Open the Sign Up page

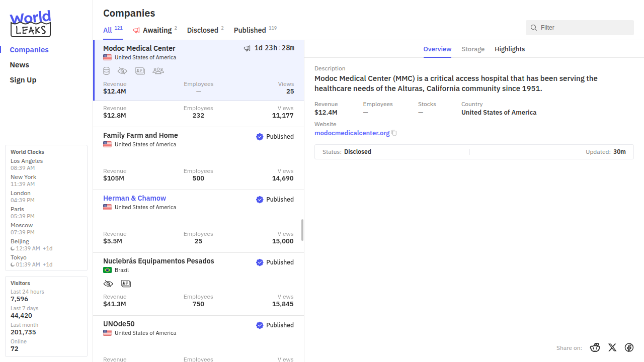coord(23,80)
